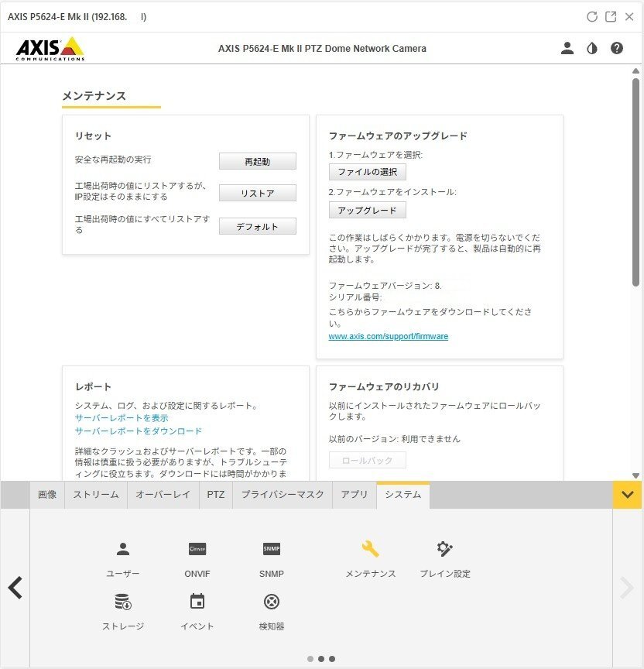Click the vertical scrollbar thumb

(x=635, y=182)
